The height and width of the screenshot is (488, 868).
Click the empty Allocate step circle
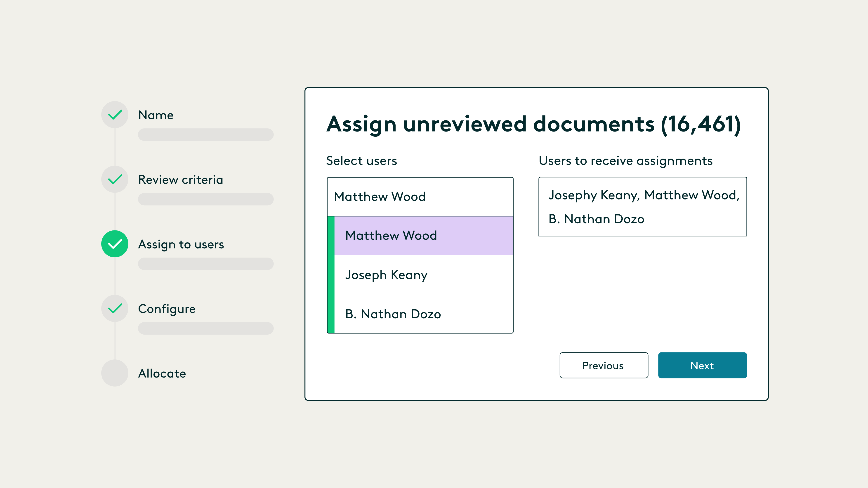[x=115, y=373]
